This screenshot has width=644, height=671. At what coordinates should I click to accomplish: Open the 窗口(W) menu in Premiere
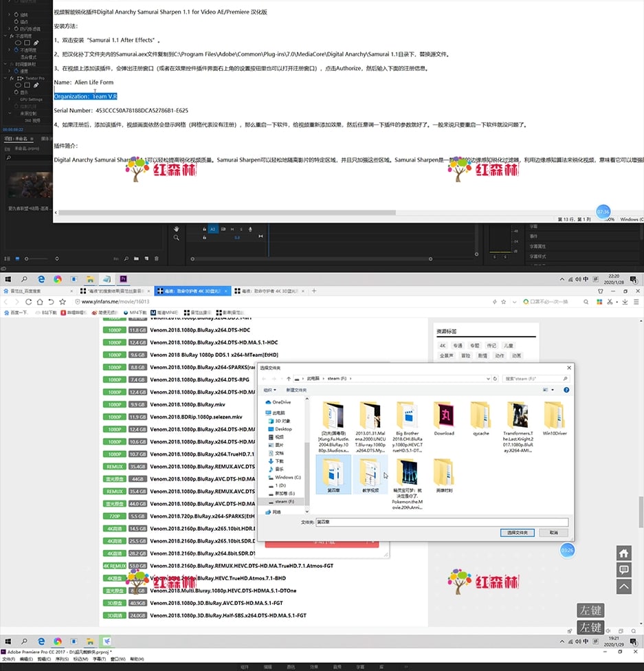(118, 659)
